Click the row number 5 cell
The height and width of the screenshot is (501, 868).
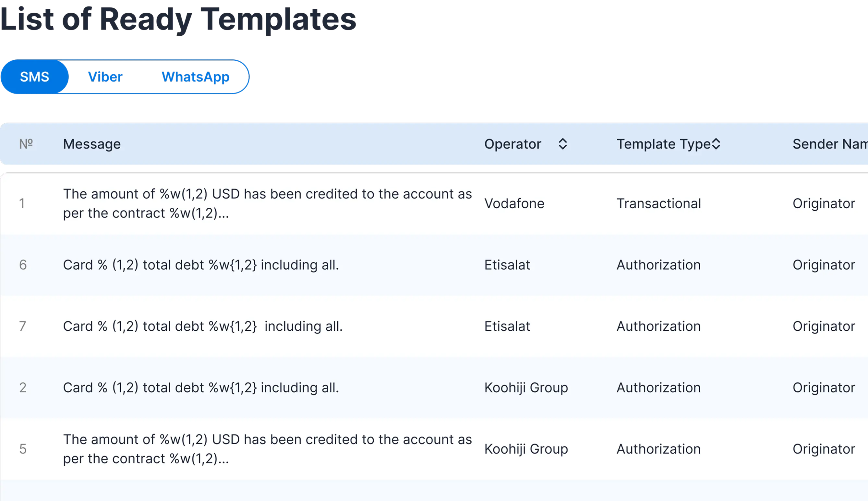pyautogui.click(x=23, y=449)
